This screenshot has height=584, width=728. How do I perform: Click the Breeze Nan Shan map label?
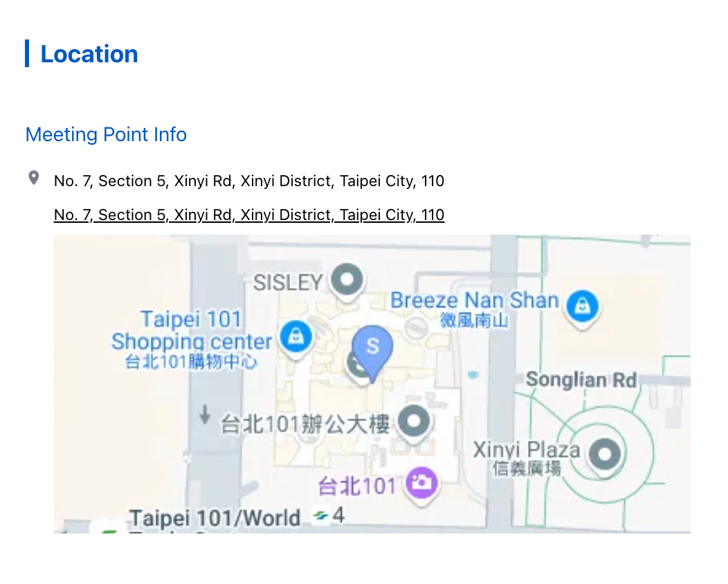[475, 300]
